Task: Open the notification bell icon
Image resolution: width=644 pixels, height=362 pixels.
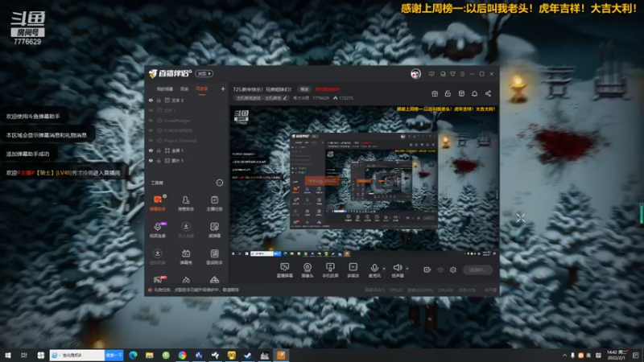Action: (474, 93)
